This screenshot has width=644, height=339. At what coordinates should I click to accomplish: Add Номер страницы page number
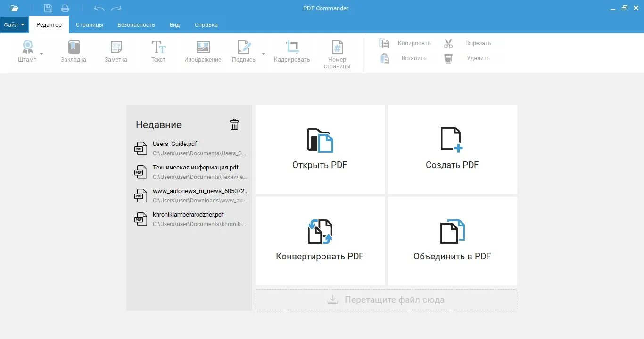pyautogui.click(x=337, y=55)
